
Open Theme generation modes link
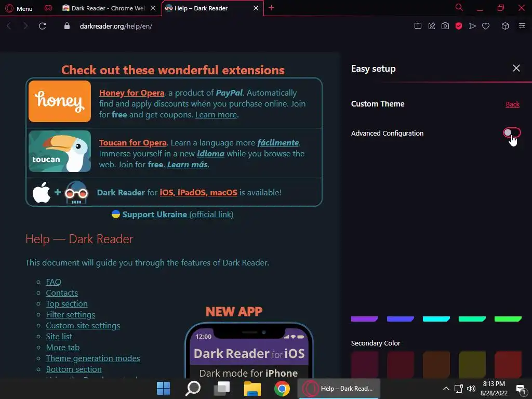93,358
